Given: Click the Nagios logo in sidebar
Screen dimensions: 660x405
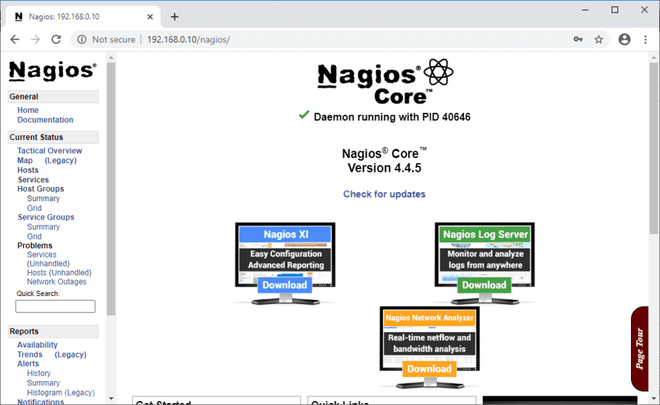Looking at the screenshot, I should (53, 70).
